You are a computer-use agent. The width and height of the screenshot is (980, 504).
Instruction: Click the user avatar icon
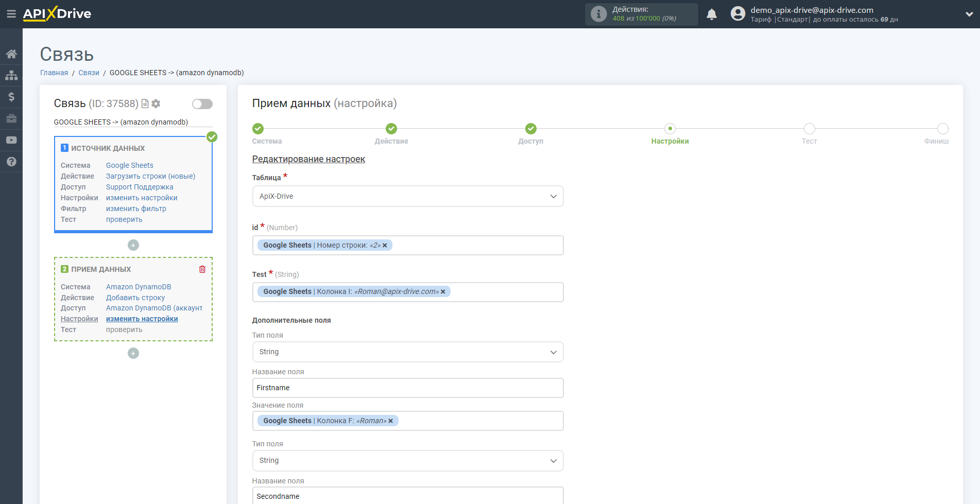pyautogui.click(x=738, y=14)
